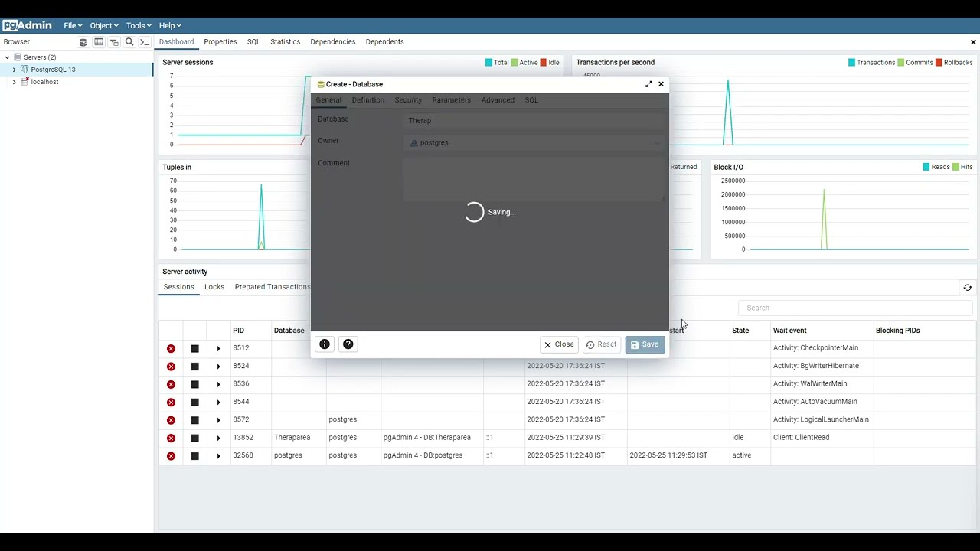The height and width of the screenshot is (551, 980).
Task: Open the Statistics tab
Action: [x=285, y=42]
